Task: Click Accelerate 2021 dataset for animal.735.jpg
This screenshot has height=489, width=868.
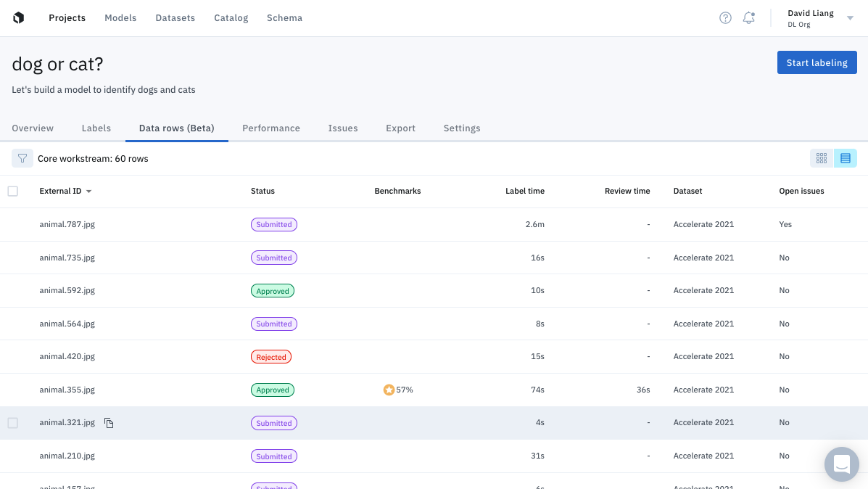Action: (703, 258)
